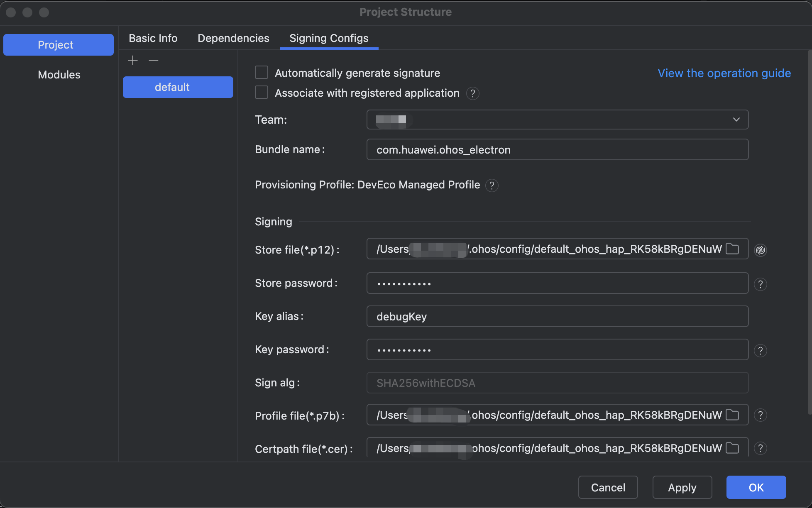
Task: Browse folder for Store file p12
Action: pyautogui.click(x=732, y=249)
